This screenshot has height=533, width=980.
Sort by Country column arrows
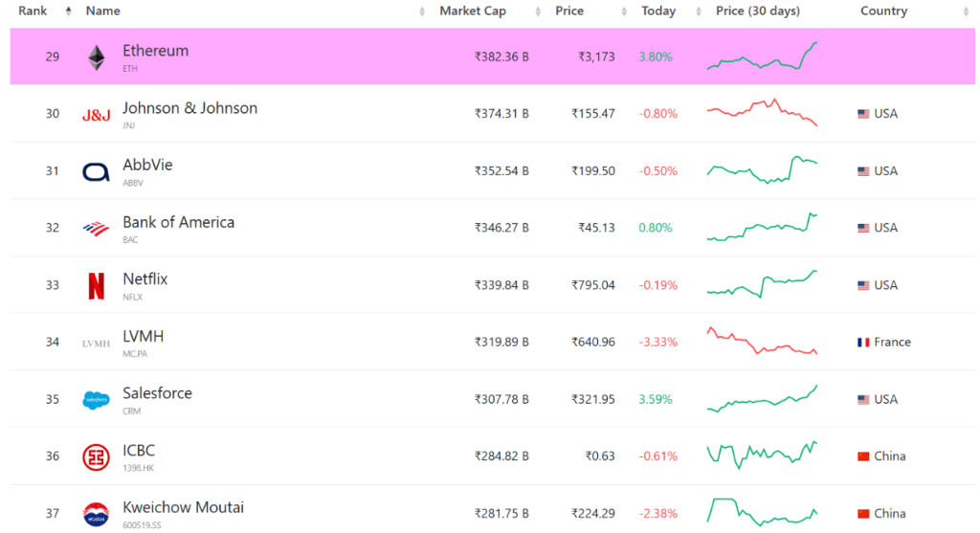[967, 11]
